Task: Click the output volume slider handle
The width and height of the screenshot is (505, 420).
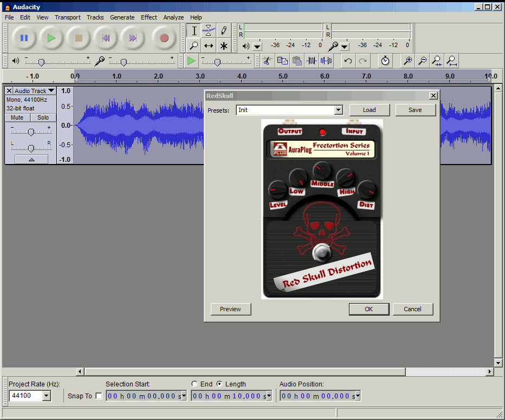Action: pos(41,62)
